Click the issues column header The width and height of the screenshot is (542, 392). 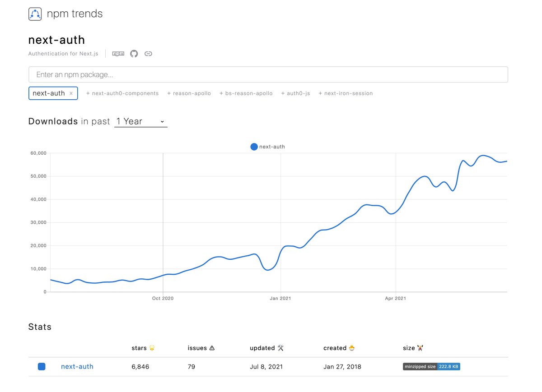point(201,348)
